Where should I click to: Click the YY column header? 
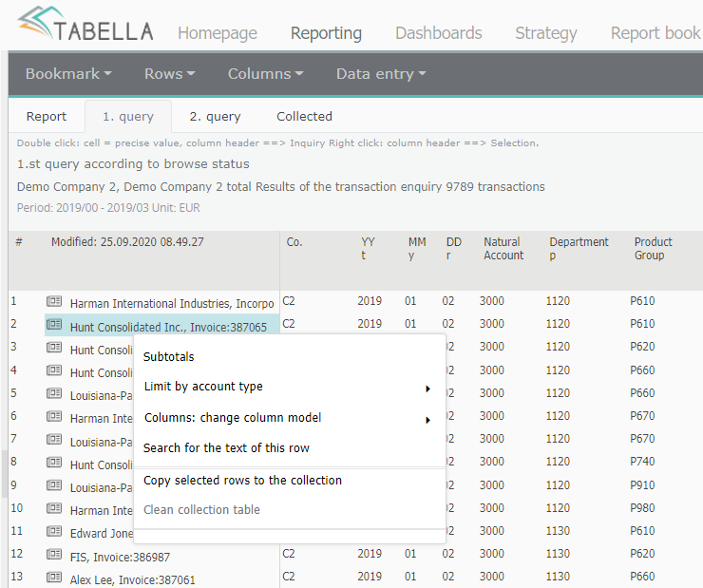pyautogui.click(x=368, y=248)
